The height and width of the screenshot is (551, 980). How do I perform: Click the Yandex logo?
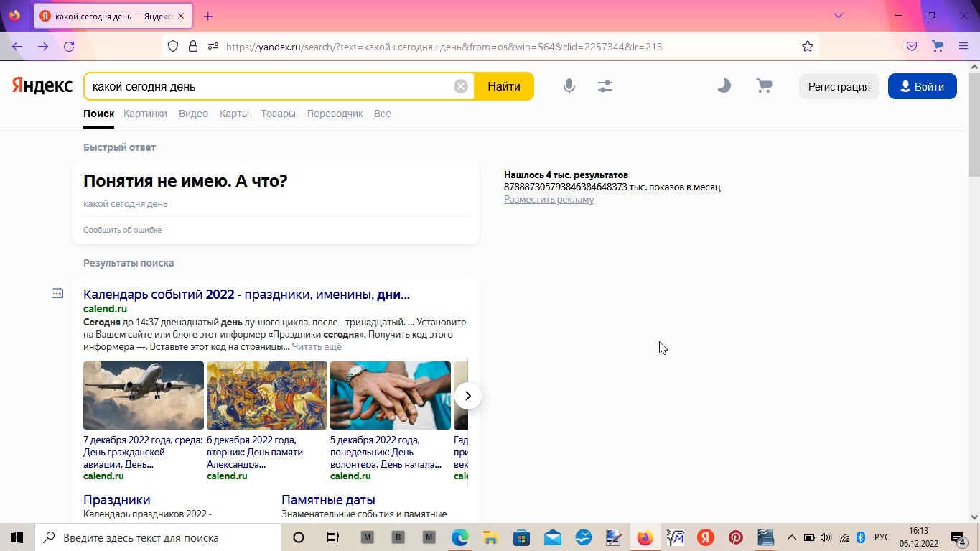pos(42,86)
